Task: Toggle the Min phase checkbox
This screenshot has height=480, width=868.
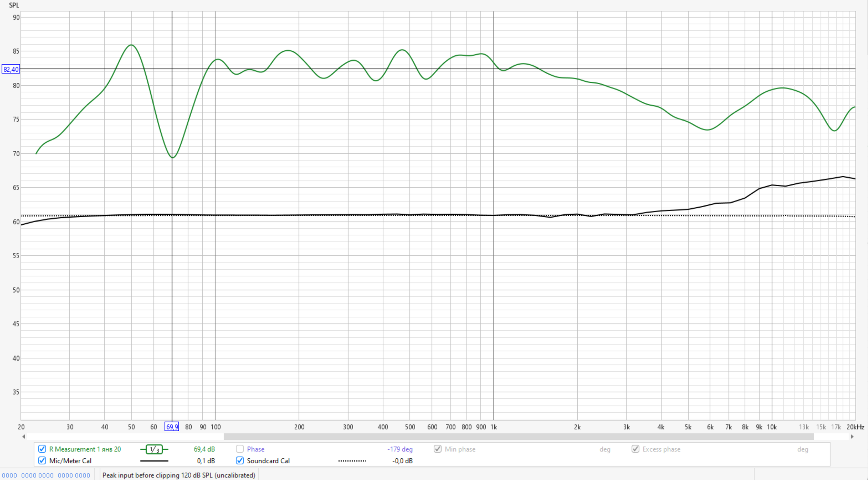Action: (x=438, y=449)
